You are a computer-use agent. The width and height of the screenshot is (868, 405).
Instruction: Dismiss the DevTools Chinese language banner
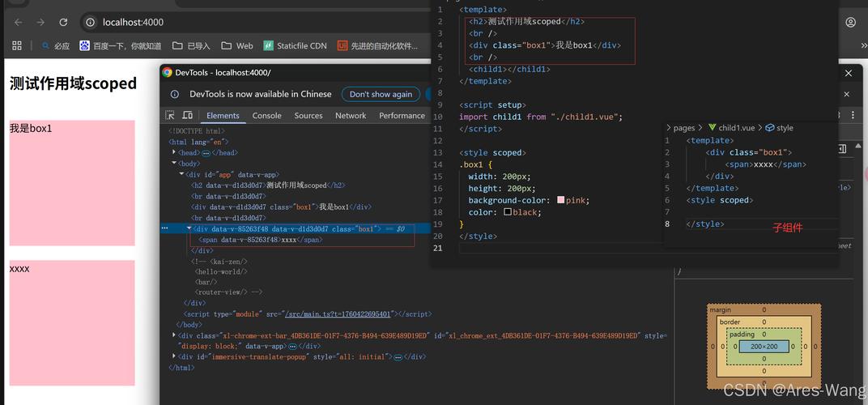846,94
